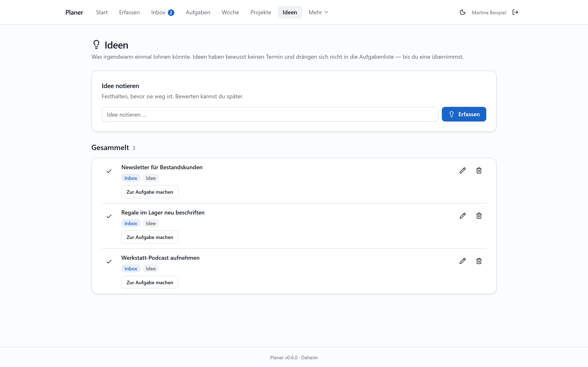This screenshot has height=367, width=588.
Task: Expand the Mehr dropdown menu
Action: [318, 12]
